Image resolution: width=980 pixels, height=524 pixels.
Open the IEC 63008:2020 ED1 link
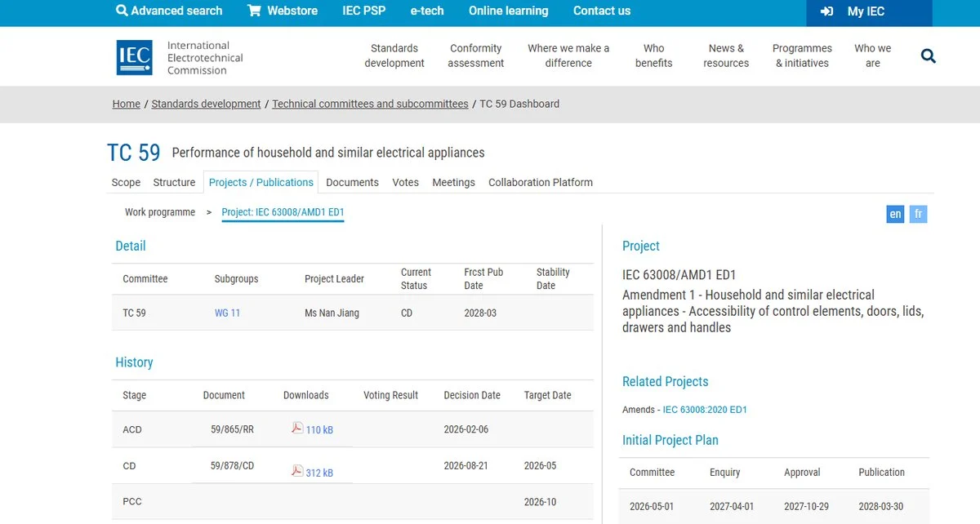click(x=705, y=410)
